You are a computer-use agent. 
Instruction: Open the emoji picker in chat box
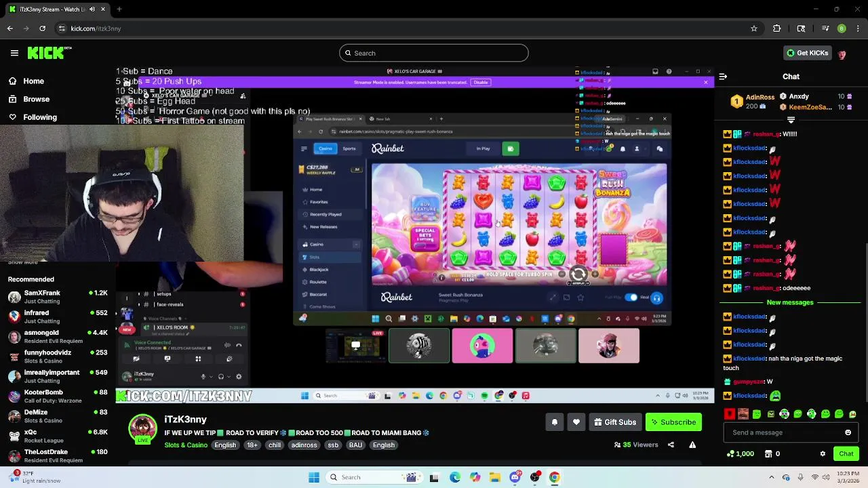pyautogui.click(x=848, y=432)
